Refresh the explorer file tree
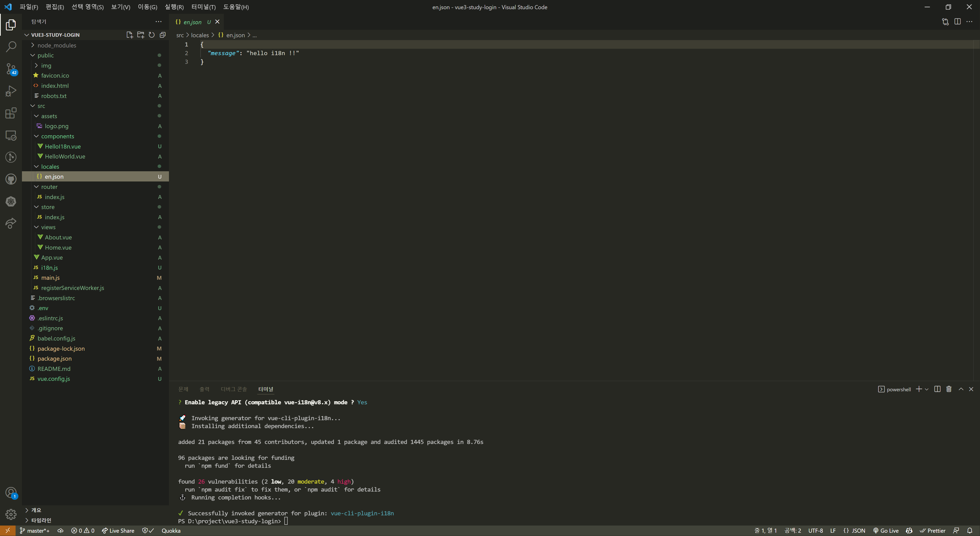Viewport: 980px width, 536px height. click(x=151, y=35)
